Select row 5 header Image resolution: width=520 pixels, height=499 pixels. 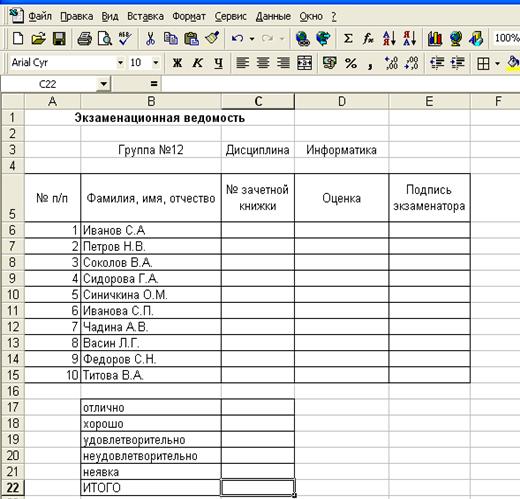pyautogui.click(x=12, y=198)
